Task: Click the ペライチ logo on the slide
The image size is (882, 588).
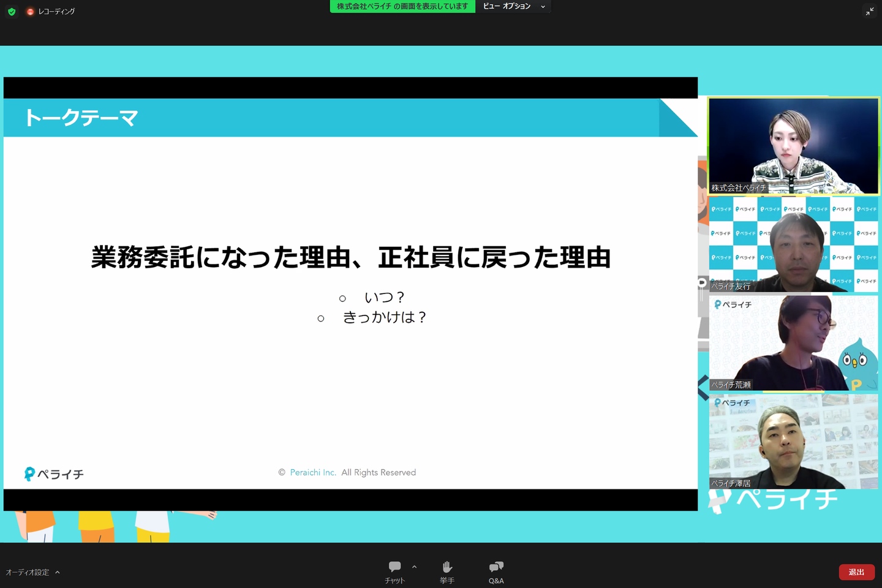Action: point(54,474)
